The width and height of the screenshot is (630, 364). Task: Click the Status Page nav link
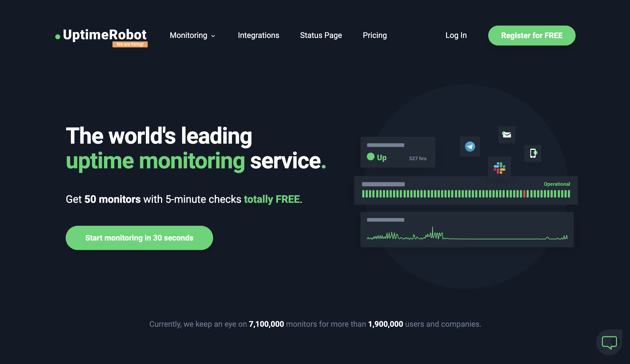click(321, 36)
